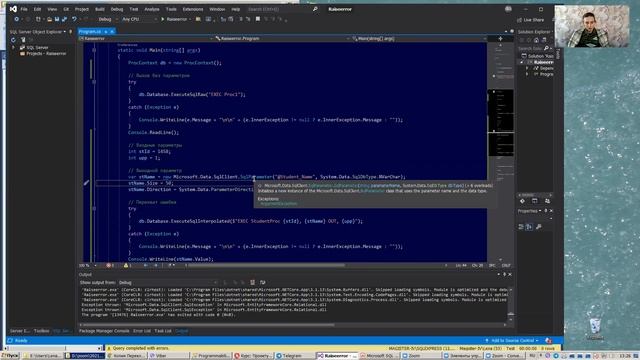
Task: Start debugging with the Raiseerror run button
Action: 176,19
